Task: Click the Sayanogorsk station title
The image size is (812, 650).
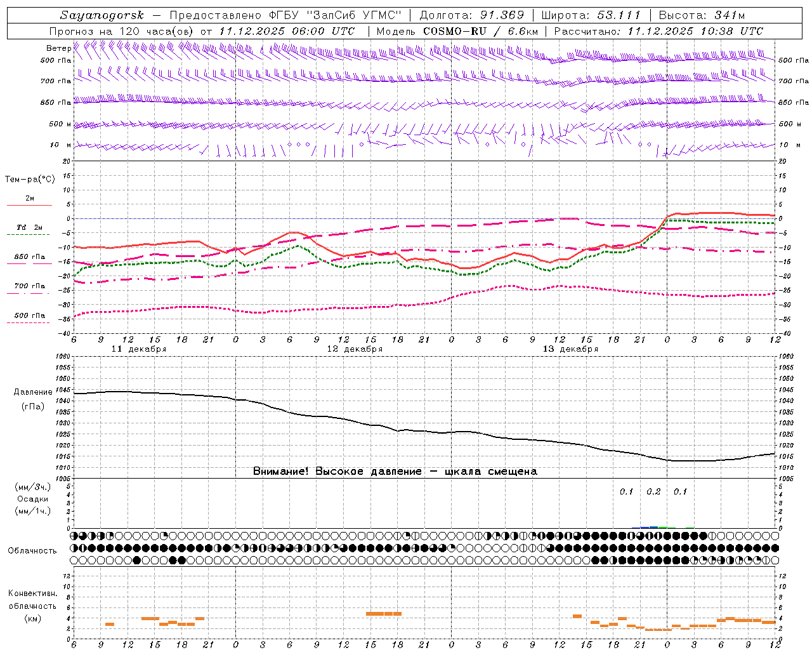Action: click(102, 15)
